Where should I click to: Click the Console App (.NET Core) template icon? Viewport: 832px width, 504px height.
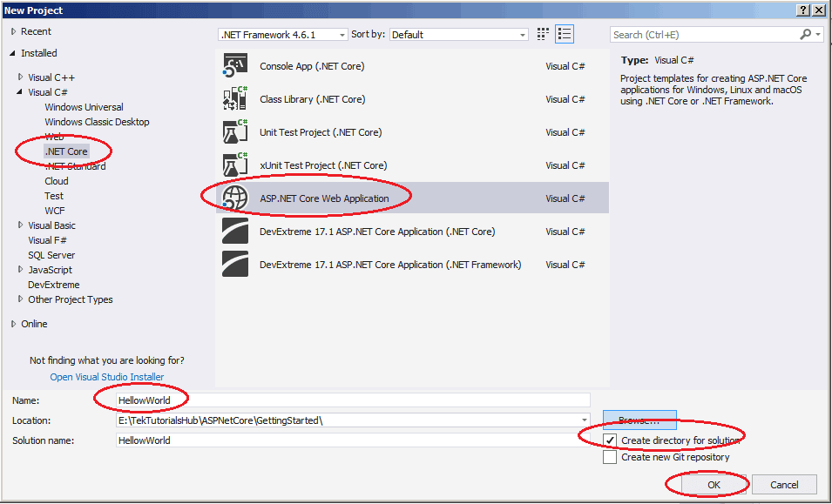tap(235, 66)
